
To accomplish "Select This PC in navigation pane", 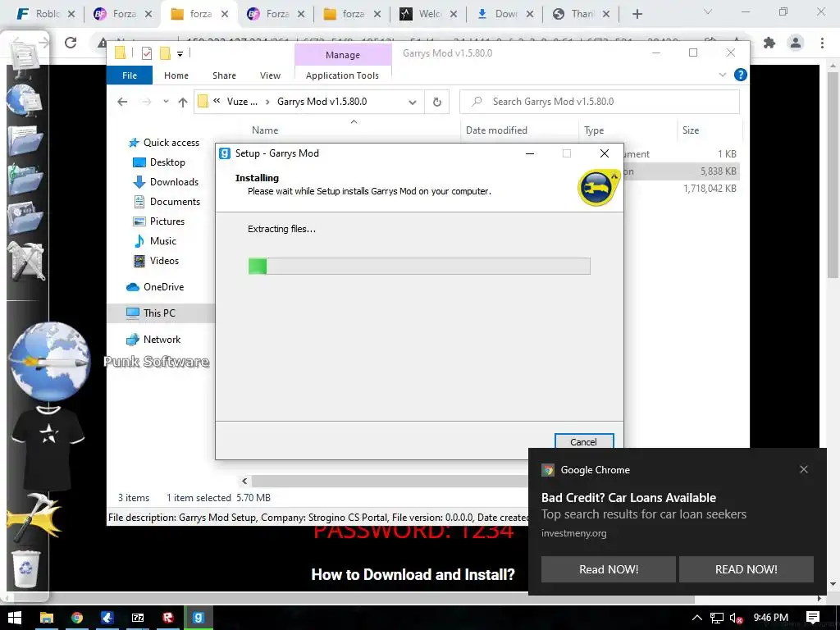I will [161, 313].
